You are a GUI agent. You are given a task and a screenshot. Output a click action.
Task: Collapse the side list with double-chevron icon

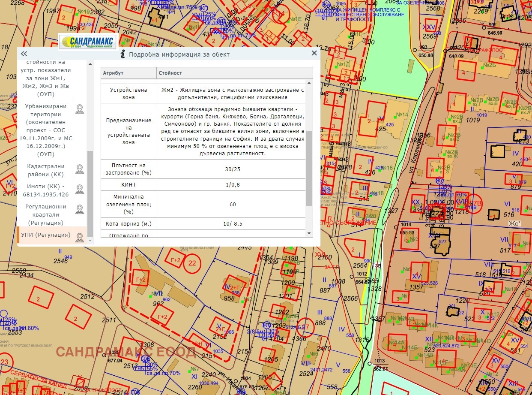24,54
